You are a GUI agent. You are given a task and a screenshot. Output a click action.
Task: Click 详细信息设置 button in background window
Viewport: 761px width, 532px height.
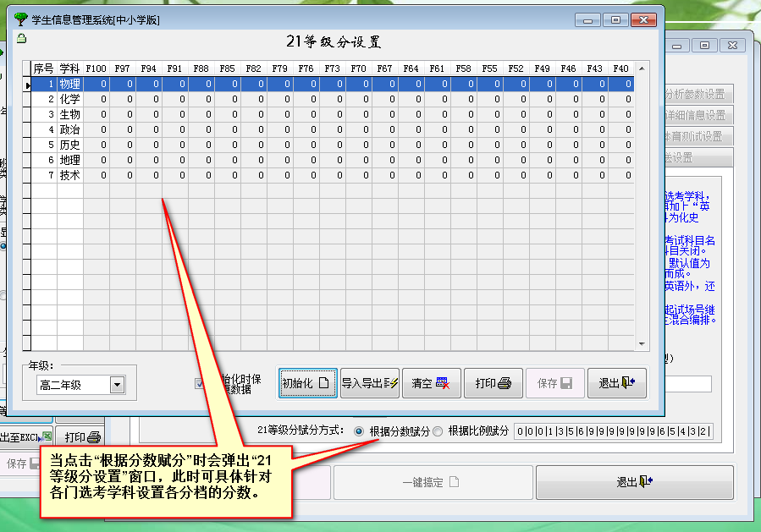[695, 115]
